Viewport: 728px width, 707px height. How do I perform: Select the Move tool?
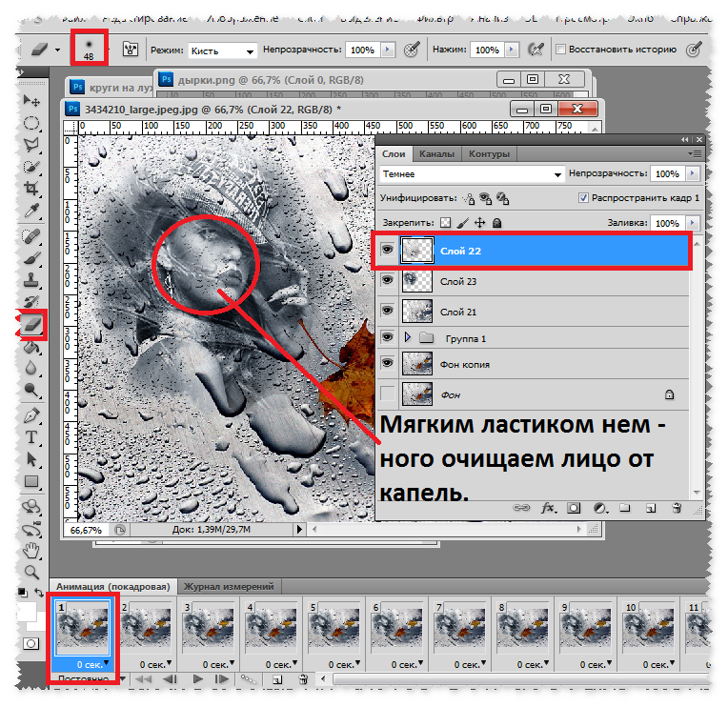coord(31,100)
